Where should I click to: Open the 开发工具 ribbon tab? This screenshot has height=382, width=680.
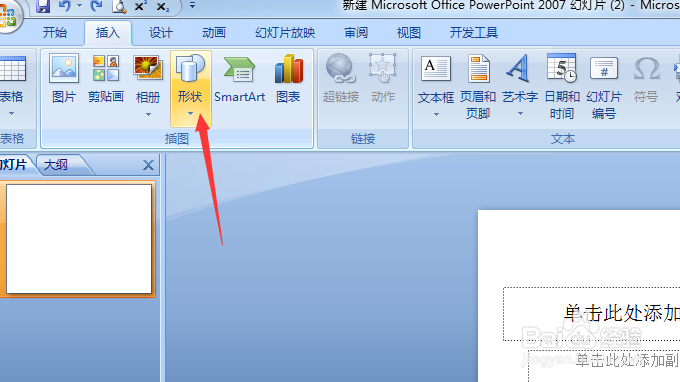(x=474, y=33)
